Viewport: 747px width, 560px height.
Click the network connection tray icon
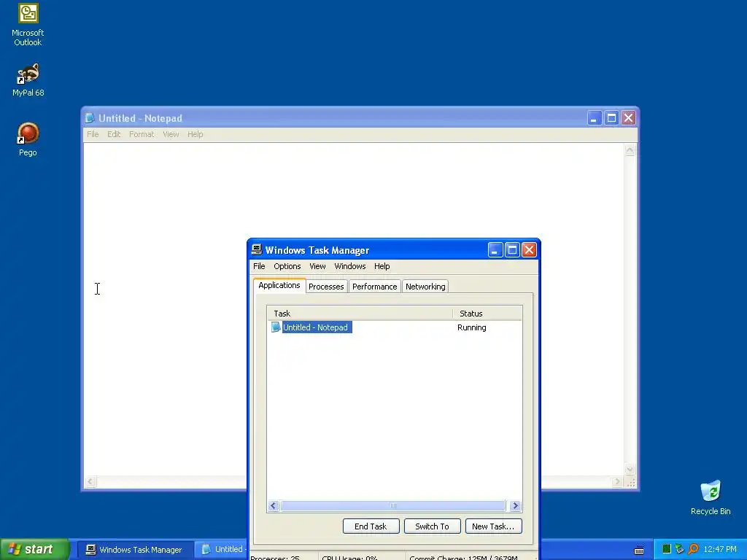[x=679, y=549]
